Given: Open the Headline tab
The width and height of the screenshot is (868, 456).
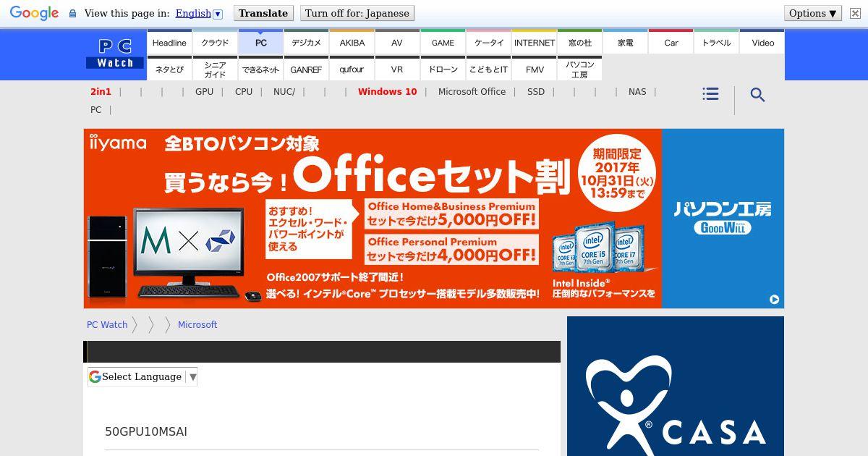Looking at the screenshot, I should coord(169,42).
